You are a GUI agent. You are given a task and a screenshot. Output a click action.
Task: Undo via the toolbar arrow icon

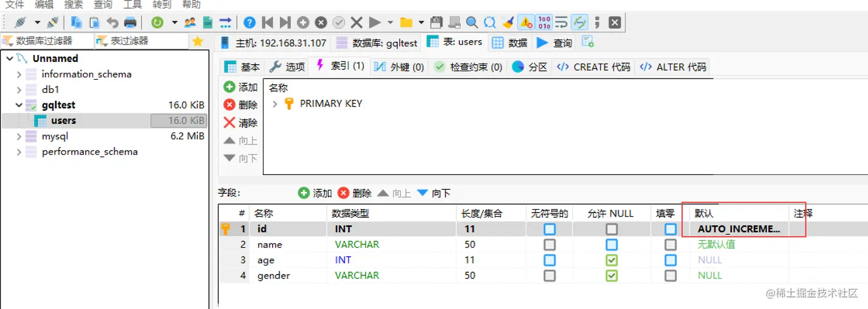click(x=113, y=22)
